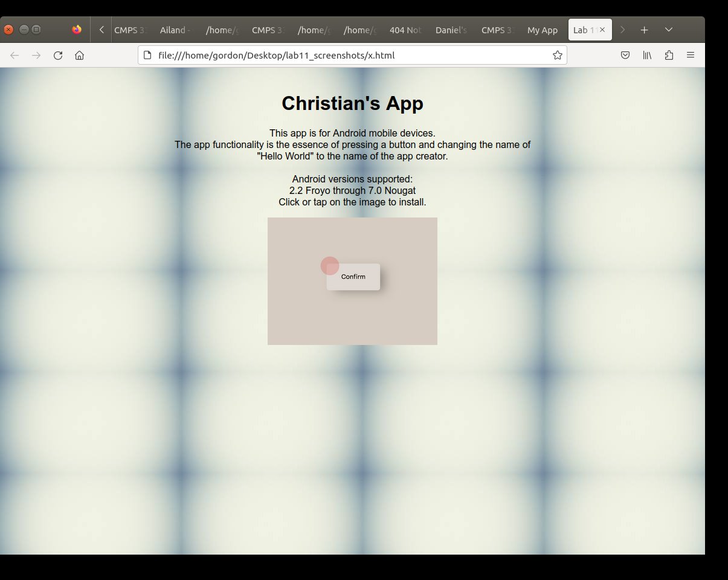
Task: Open the Extensions puzzle-piece icon
Action: point(669,56)
